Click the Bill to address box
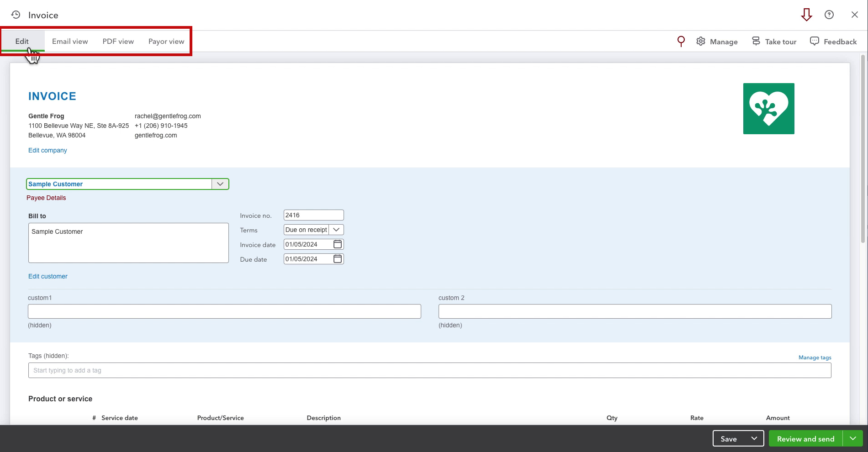The height and width of the screenshot is (452, 868). coord(128,243)
